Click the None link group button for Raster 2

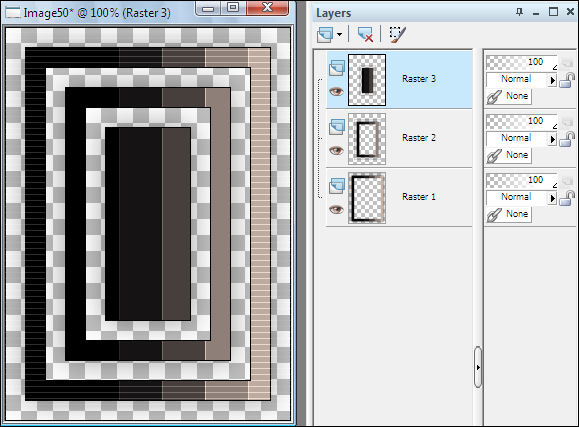click(x=509, y=155)
